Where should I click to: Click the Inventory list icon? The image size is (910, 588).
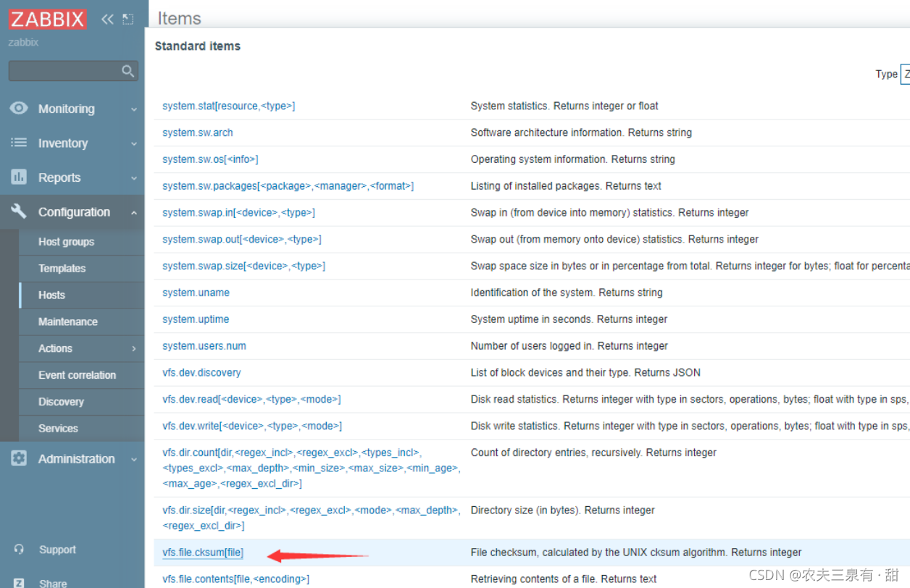[x=19, y=143]
